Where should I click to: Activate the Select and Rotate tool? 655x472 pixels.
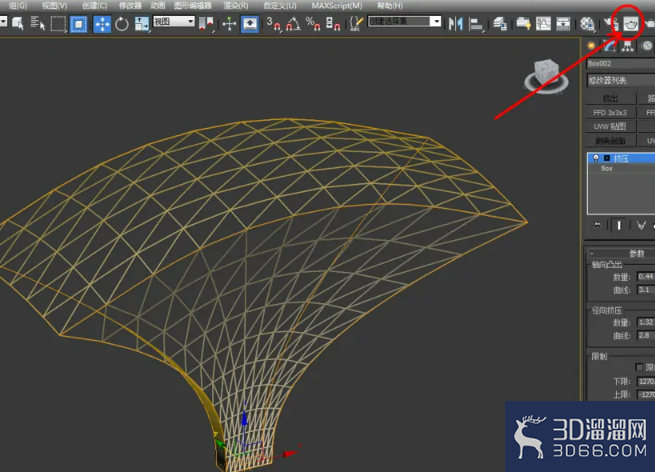click(x=122, y=24)
